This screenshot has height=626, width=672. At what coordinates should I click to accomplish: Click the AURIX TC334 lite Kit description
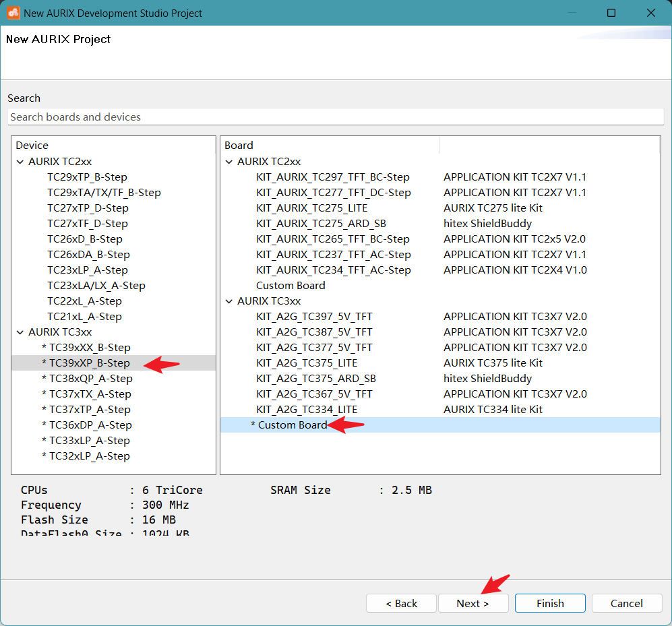pyautogui.click(x=493, y=409)
